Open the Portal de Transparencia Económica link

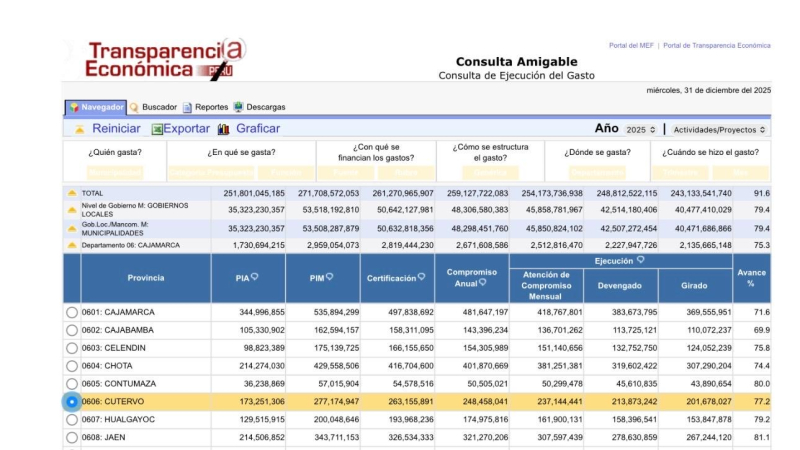click(716, 46)
